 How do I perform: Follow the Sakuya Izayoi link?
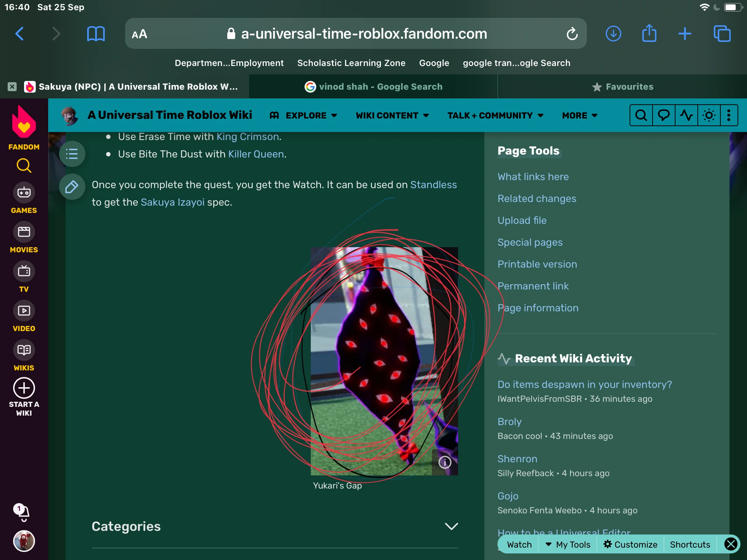pos(173,202)
